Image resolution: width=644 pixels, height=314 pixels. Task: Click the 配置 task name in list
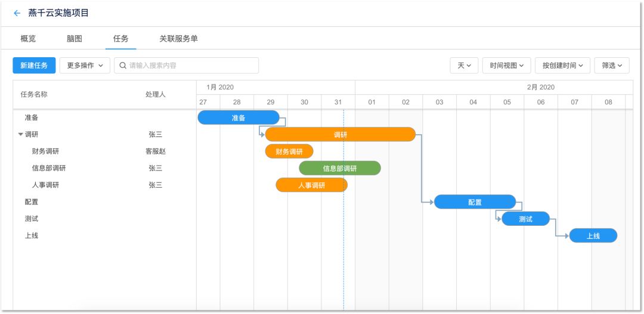[32, 202]
